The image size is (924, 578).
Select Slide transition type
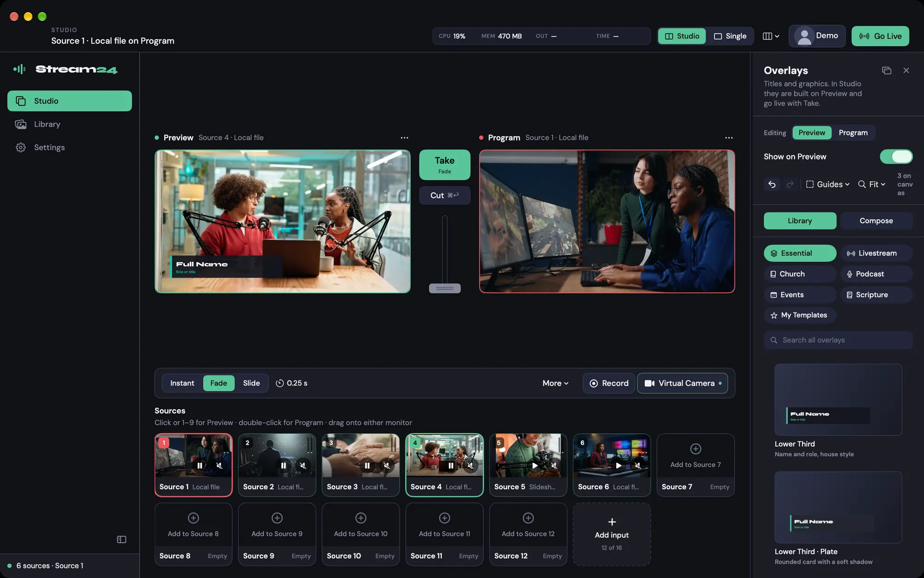pyautogui.click(x=251, y=383)
